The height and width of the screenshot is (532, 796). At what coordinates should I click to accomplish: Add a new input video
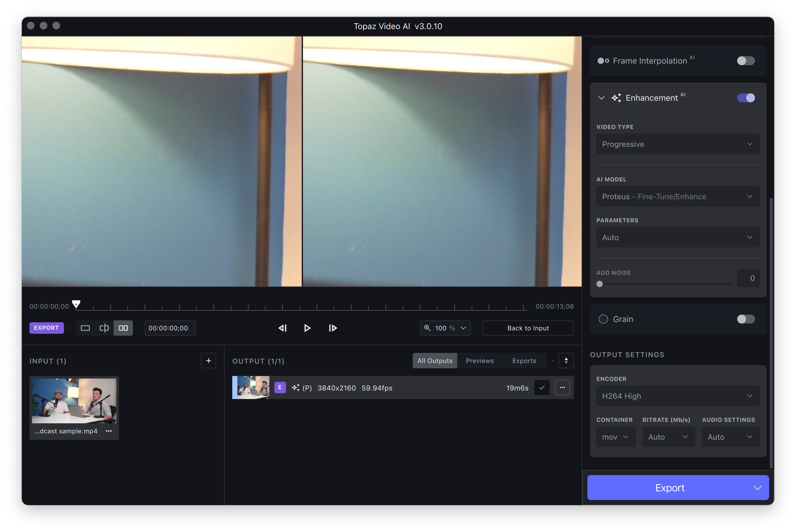pos(208,361)
